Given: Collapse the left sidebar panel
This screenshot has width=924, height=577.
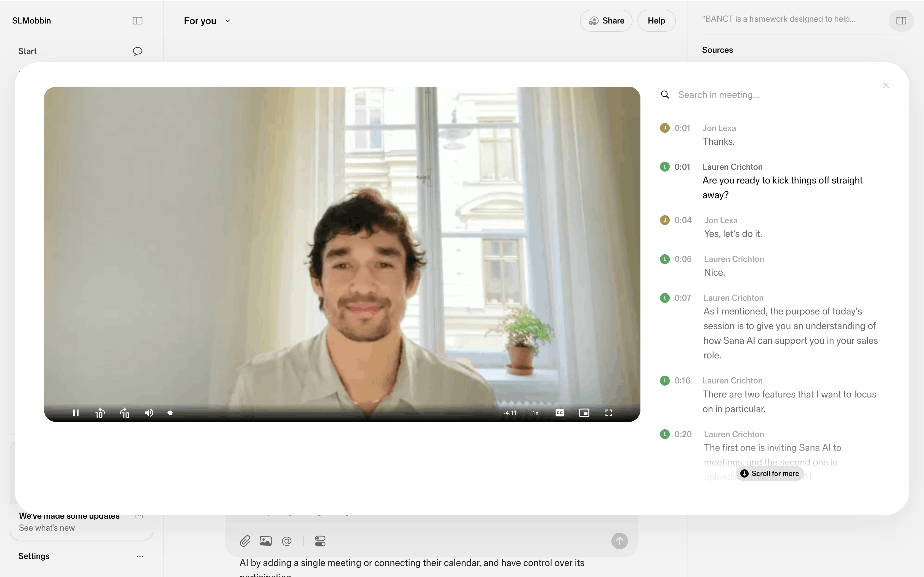Looking at the screenshot, I should click(x=137, y=21).
